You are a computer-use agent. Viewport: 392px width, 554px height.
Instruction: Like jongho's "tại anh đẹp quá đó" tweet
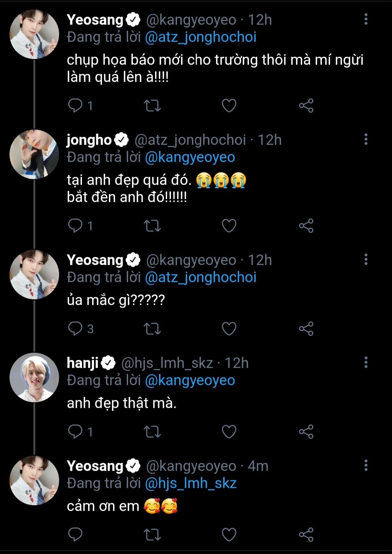click(x=229, y=226)
